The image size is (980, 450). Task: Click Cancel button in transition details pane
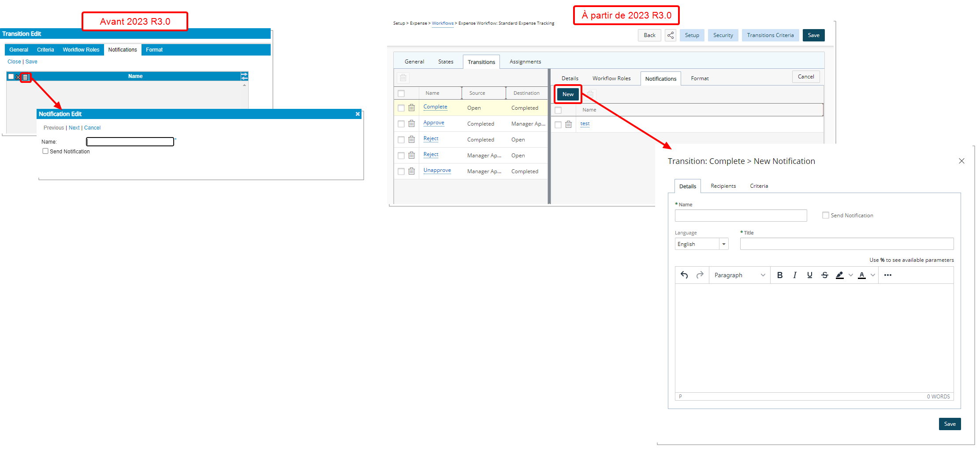(x=806, y=77)
